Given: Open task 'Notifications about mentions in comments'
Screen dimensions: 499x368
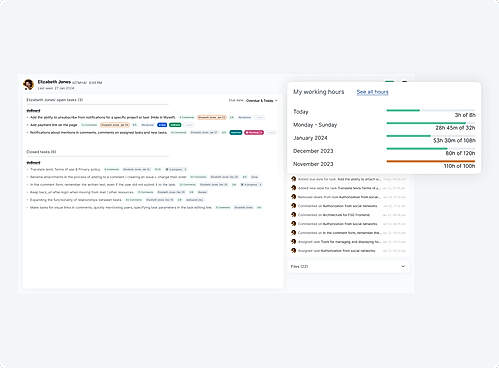Looking at the screenshot, I should click(x=99, y=132).
